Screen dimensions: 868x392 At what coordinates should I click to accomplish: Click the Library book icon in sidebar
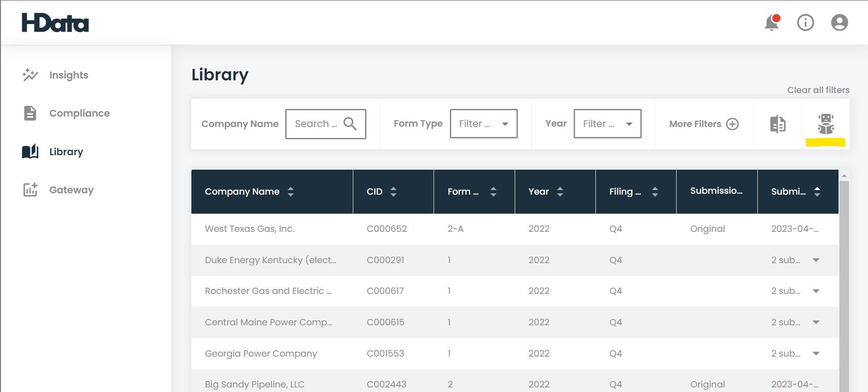click(x=30, y=152)
